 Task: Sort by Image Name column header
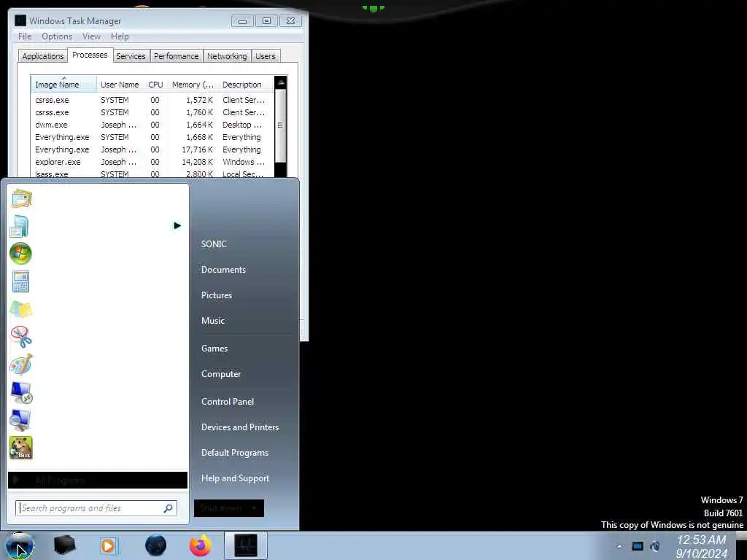(64, 85)
